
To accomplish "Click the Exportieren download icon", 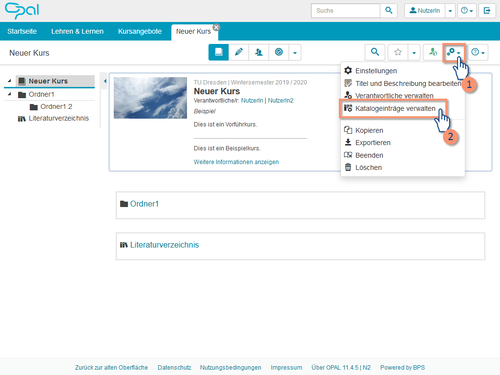I will tap(348, 142).
